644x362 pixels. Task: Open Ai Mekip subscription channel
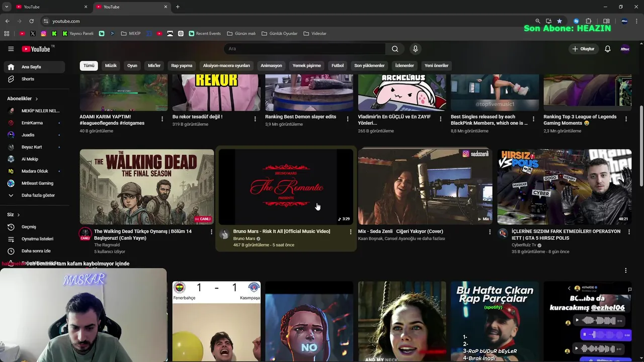pos(33,159)
